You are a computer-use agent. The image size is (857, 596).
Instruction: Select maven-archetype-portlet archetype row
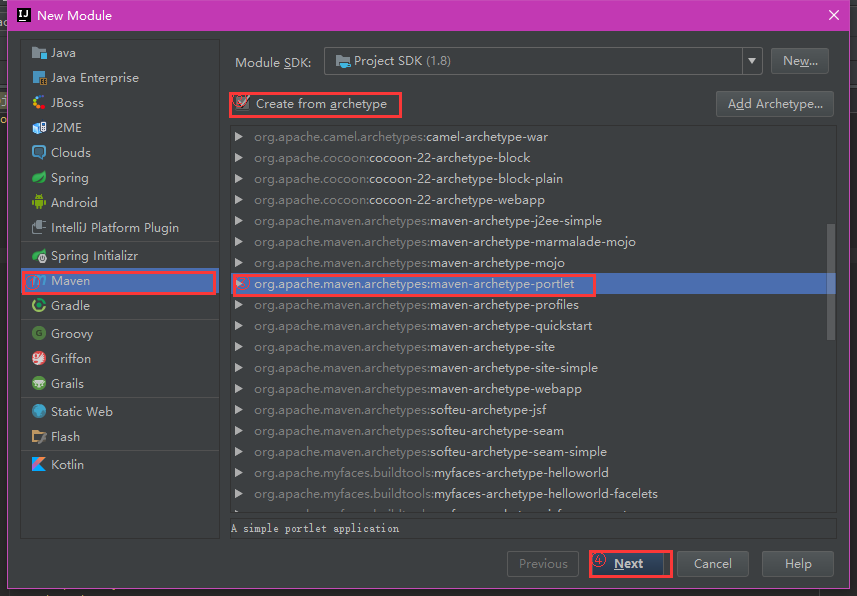pos(533,284)
